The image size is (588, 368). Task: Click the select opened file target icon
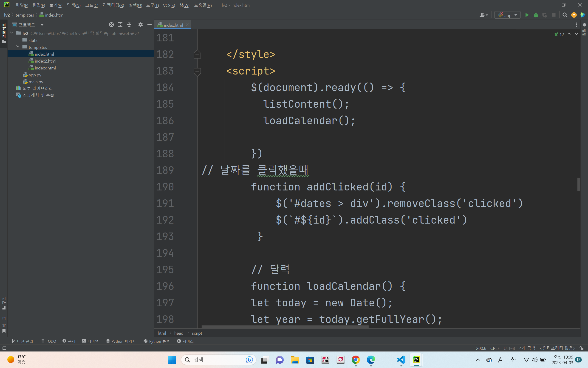(111, 25)
